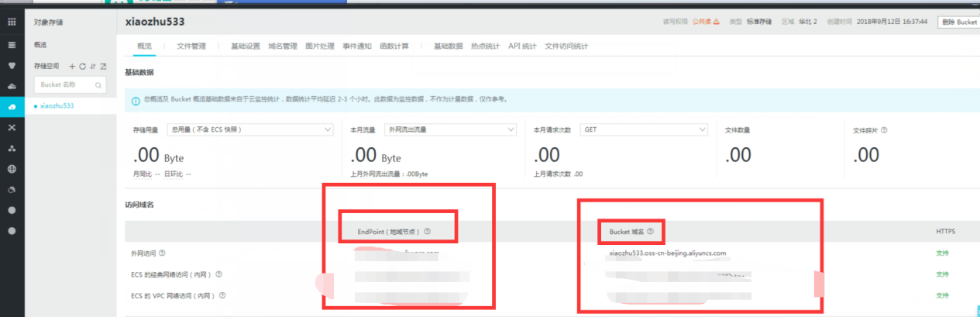Click help icon next to ECS 的经典网络访问
This screenshot has width=980, height=317.
(x=219, y=274)
